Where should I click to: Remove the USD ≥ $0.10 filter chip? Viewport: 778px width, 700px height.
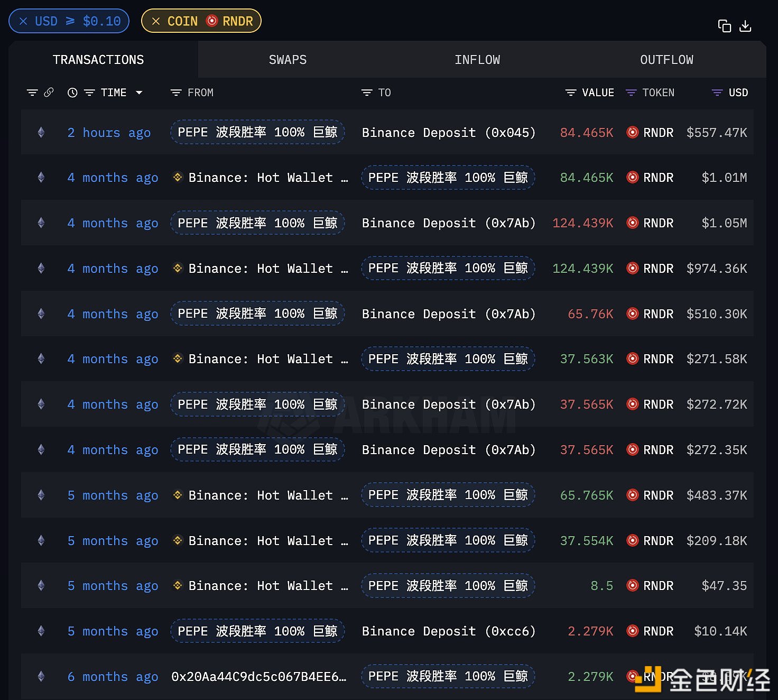[23, 21]
